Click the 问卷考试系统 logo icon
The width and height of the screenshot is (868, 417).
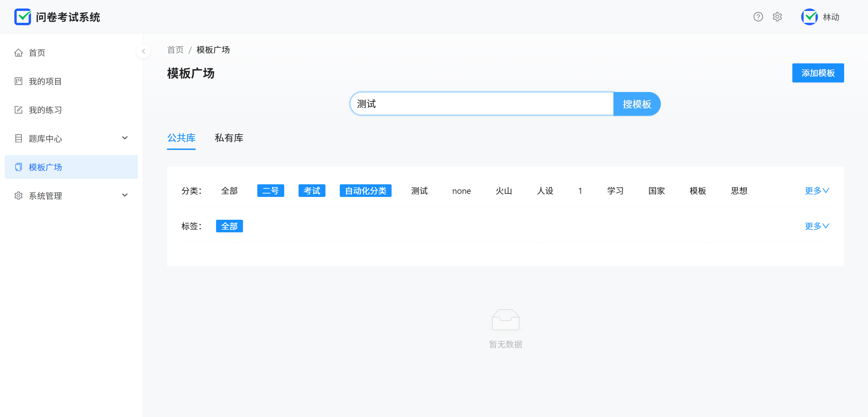(x=23, y=17)
